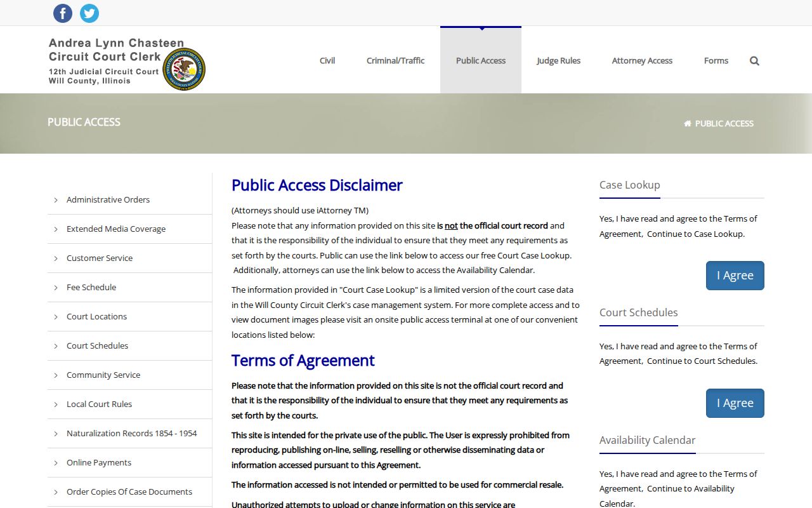812x508 pixels.
Task: Click the Terms of Agreement heading
Action: coord(303,361)
